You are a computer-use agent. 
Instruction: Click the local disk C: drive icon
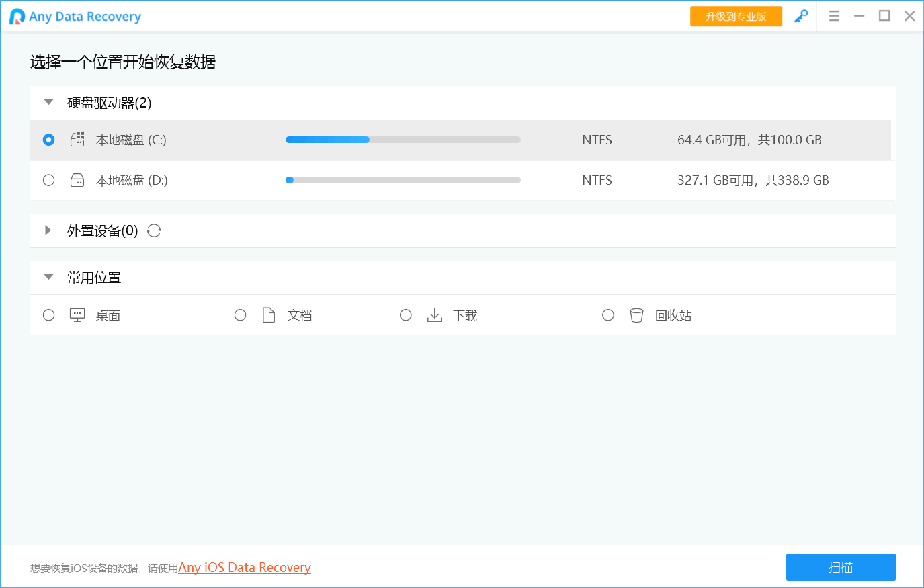click(x=77, y=140)
